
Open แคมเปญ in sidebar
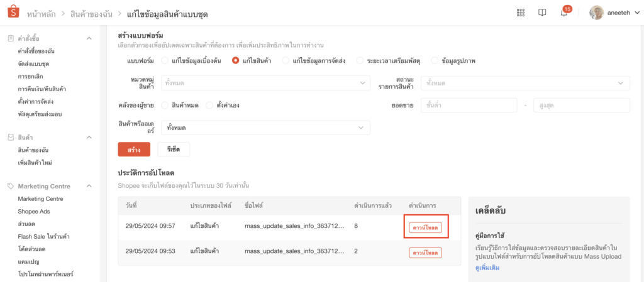click(28, 261)
